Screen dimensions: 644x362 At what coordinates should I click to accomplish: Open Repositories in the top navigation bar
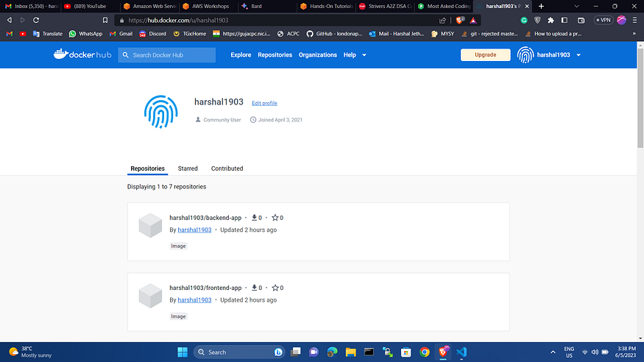(275, 55)
